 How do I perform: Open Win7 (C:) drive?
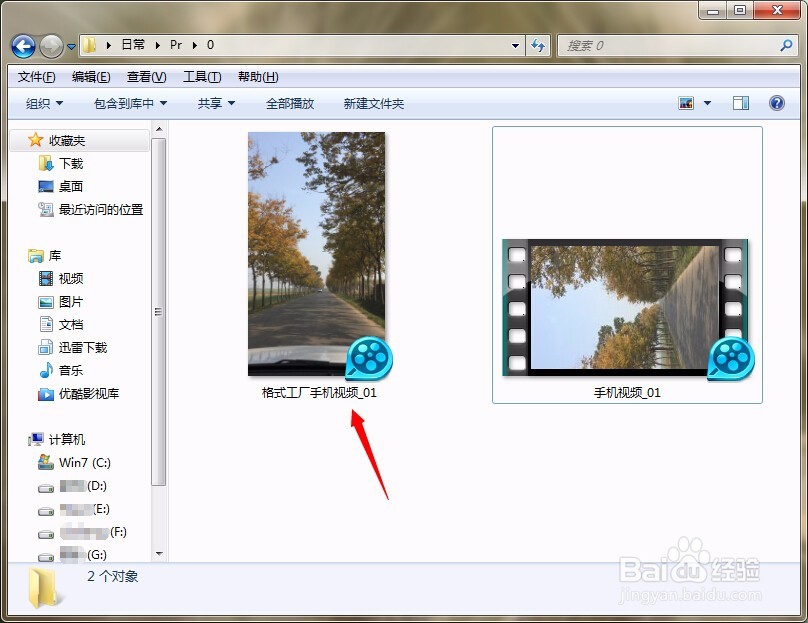(x=85, y=463)
